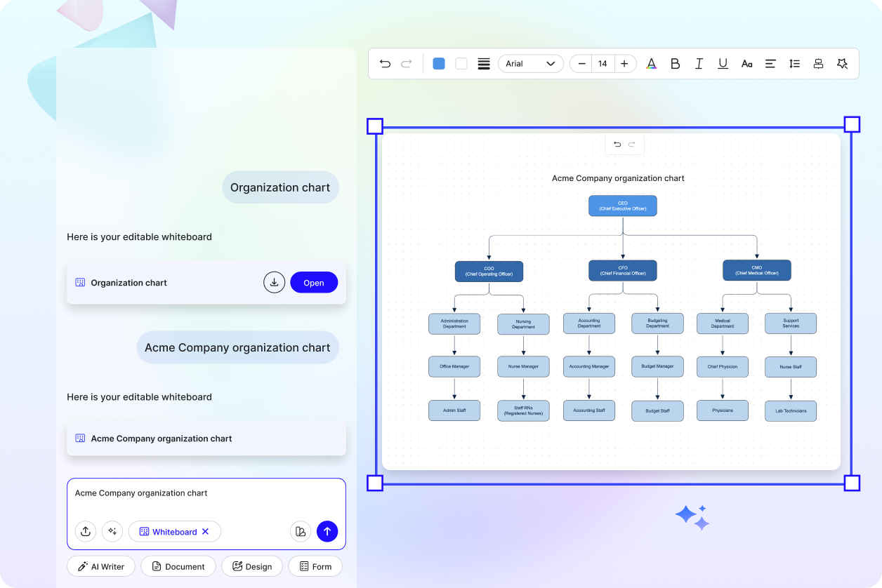The image size is (882, 588).
Task: Open the template style icon near send button
Action: pos(301,531)
